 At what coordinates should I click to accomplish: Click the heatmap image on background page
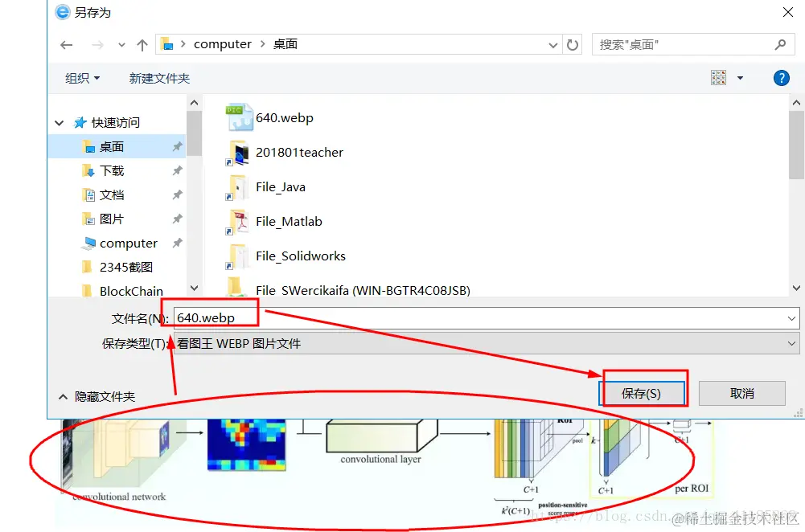pos(246,444)
